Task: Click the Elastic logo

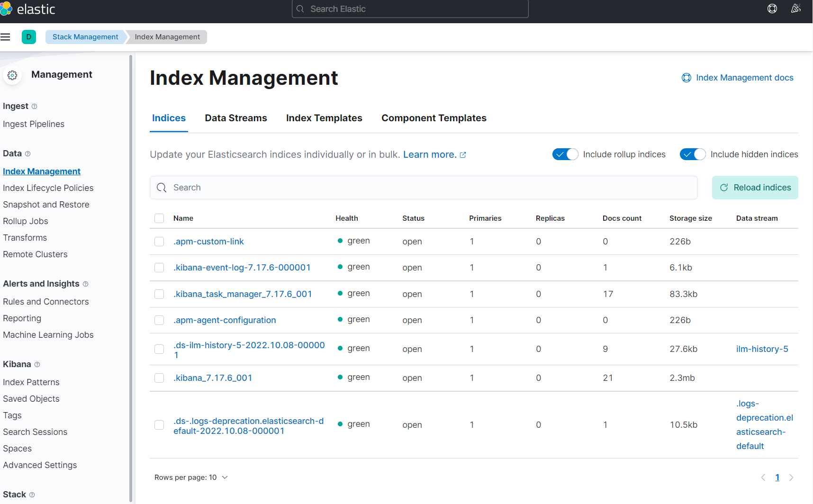Action: pos(27,9)
